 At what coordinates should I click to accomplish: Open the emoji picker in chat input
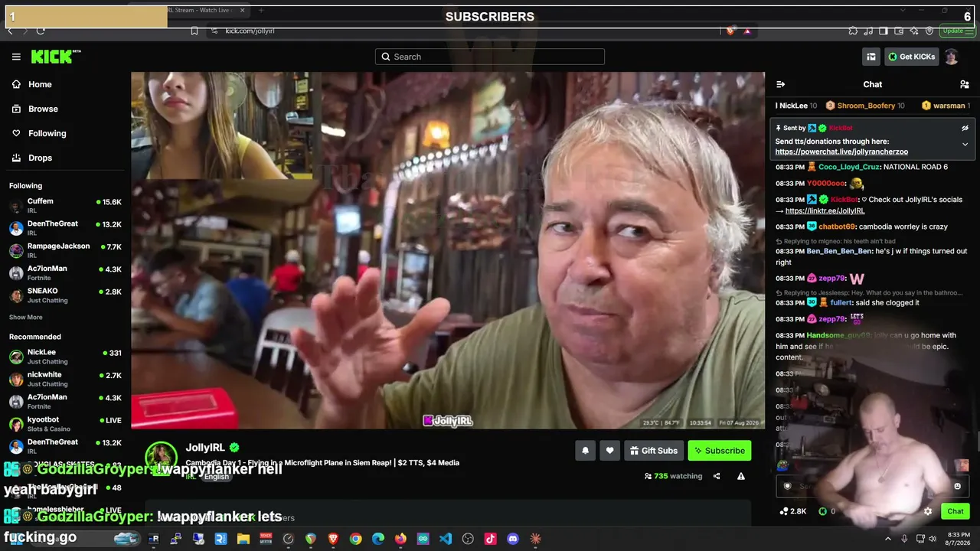pos(957,486)
